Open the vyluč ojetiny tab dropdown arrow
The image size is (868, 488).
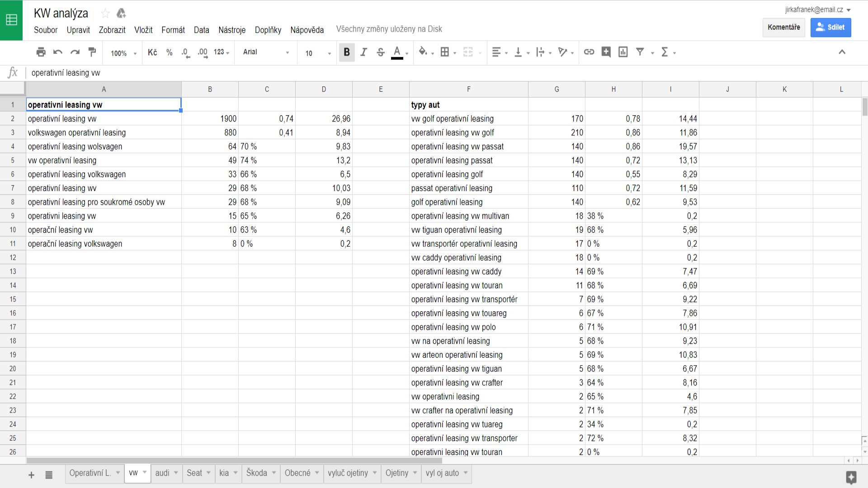click(x=375, y=473)
